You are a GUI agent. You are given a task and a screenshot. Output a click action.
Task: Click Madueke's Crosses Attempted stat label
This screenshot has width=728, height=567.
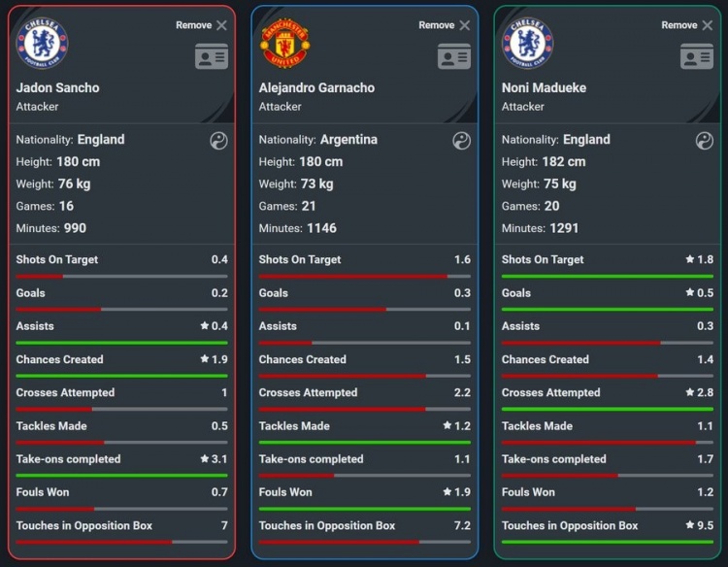click(x=550, y=392)
